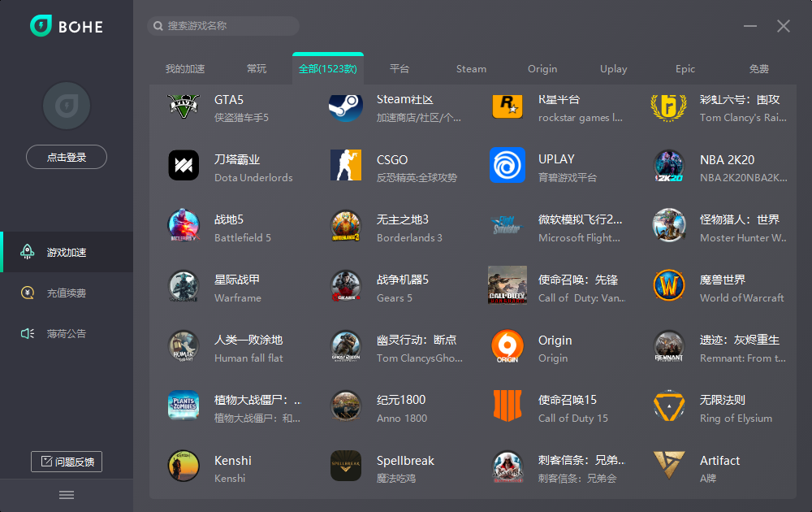Click the 战地5 Battlefield 5 icon
Viewport: 812px width, 512px height.
184,225
